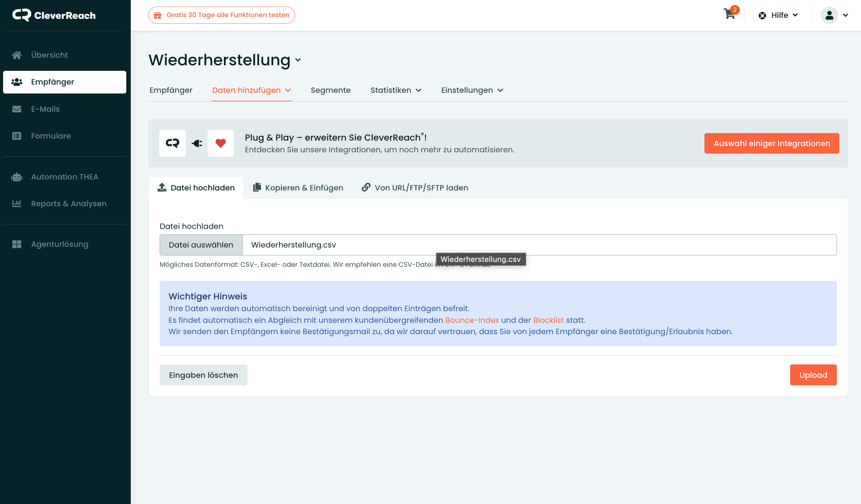
Task: Click the copy icon beside Kopieren & Einfügen
Action: [x=257, y=187]
